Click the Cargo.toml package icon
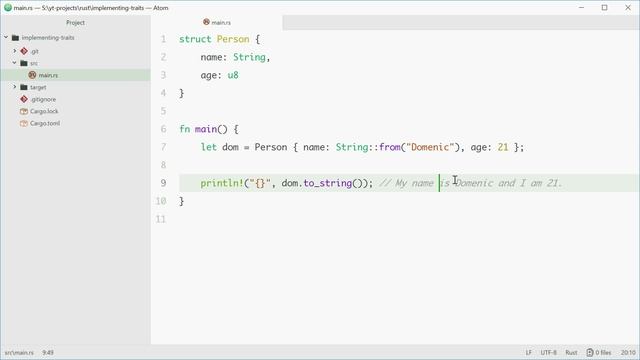 (x=24, y=123)
